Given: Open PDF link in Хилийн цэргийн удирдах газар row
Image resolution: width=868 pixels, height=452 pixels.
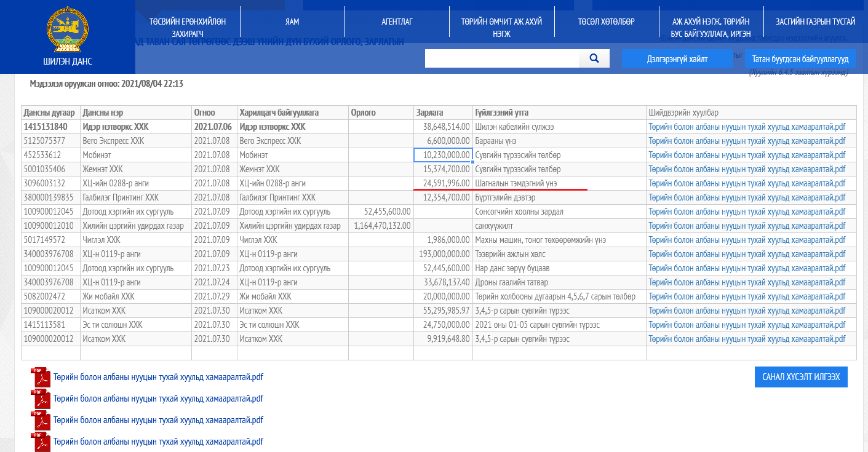Looking at the screenshot, I should click(747, 226).
